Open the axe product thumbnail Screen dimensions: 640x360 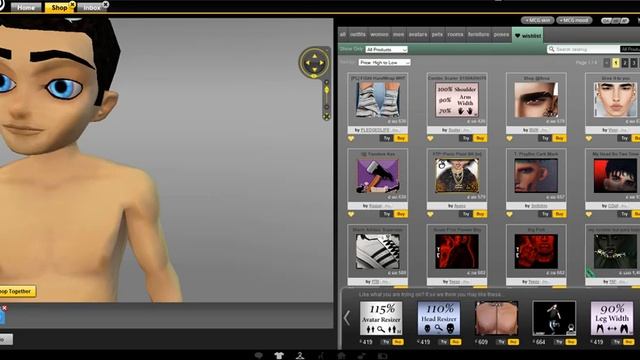click(x=378, y=176)
